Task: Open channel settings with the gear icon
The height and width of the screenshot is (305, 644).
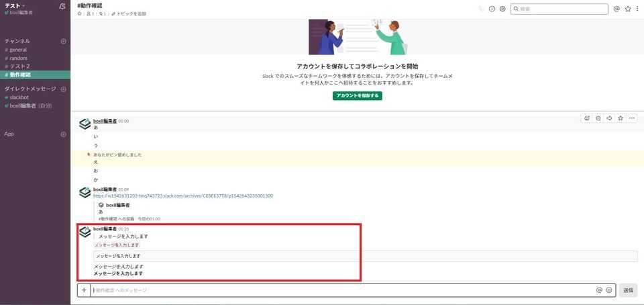Action: coord(502,9)
